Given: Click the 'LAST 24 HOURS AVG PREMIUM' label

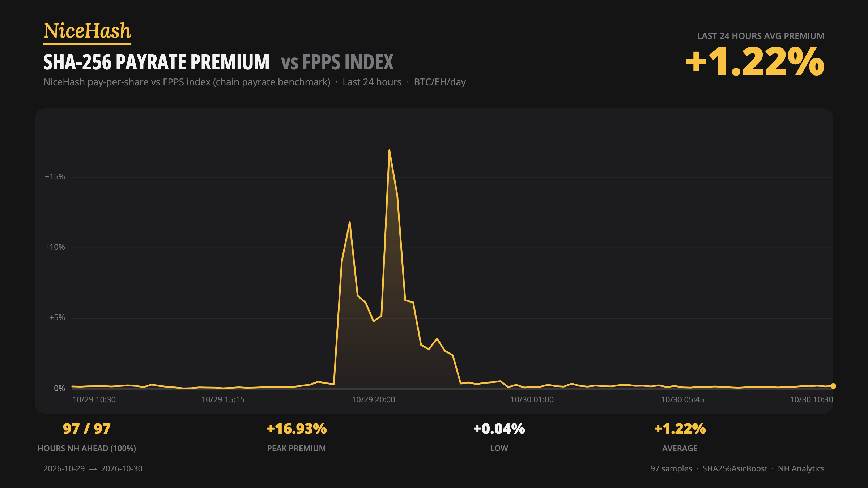Looking at the screenshot, I should pos(761,36).
